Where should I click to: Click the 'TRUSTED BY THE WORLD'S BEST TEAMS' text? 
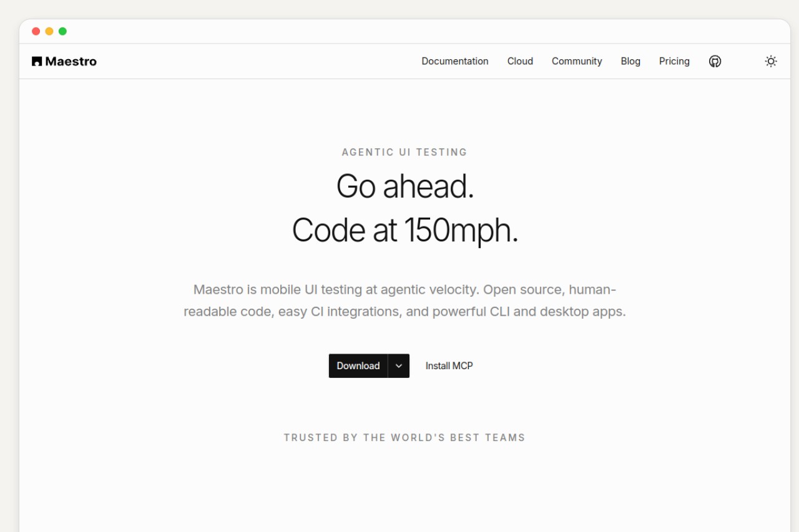(x=404, y=438)
